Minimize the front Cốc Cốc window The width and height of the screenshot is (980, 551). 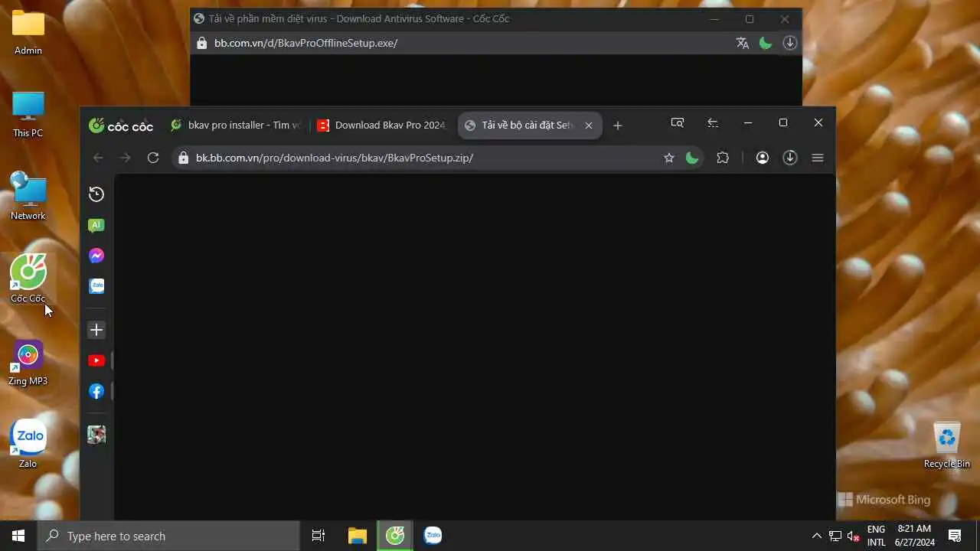pos(748,122)
